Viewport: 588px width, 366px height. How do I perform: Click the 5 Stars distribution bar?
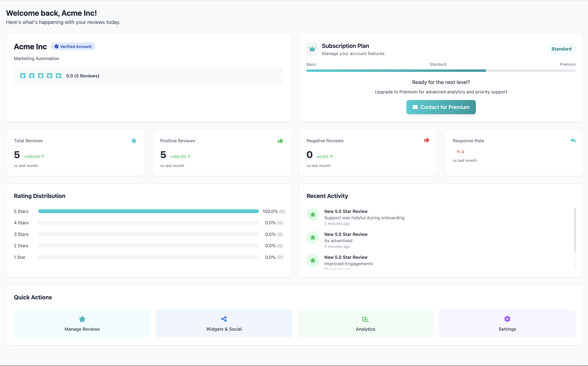coord(148,211)
